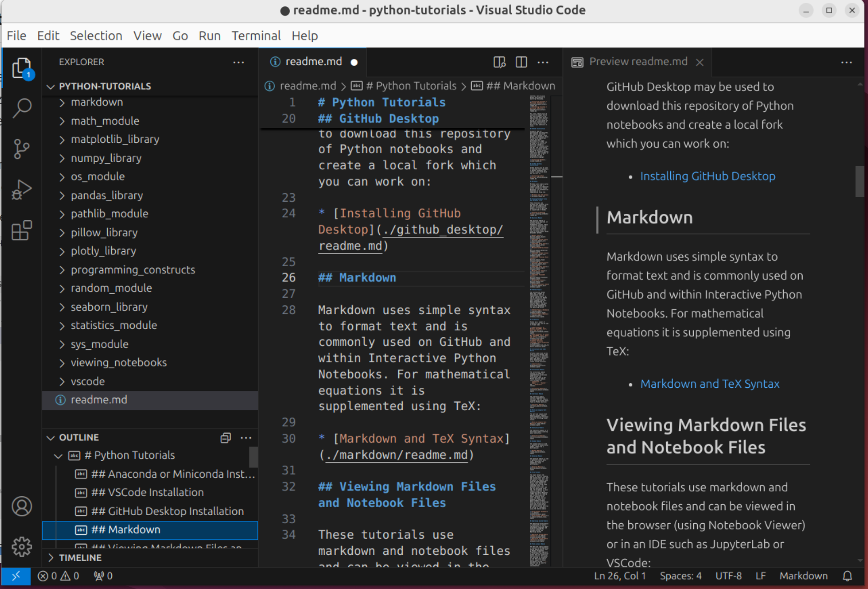Click the editor minimap overview

[539, 315]
